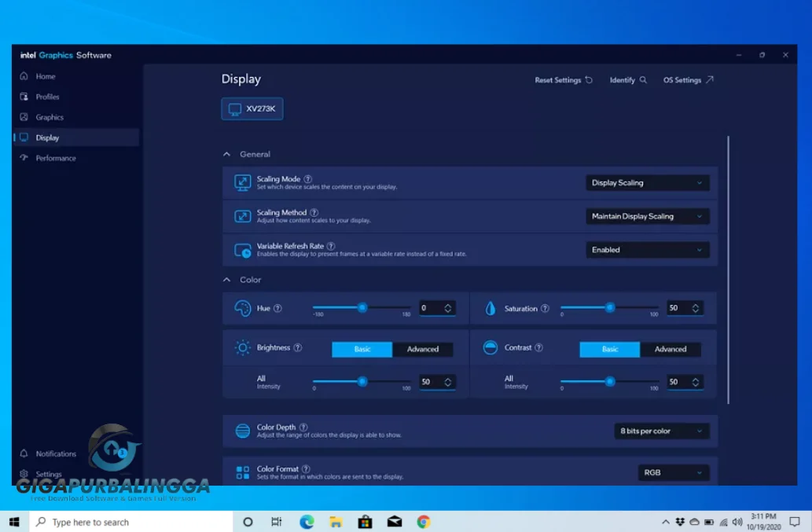Collapse the Color section
The image size is (812, 532).
[227, 280]
